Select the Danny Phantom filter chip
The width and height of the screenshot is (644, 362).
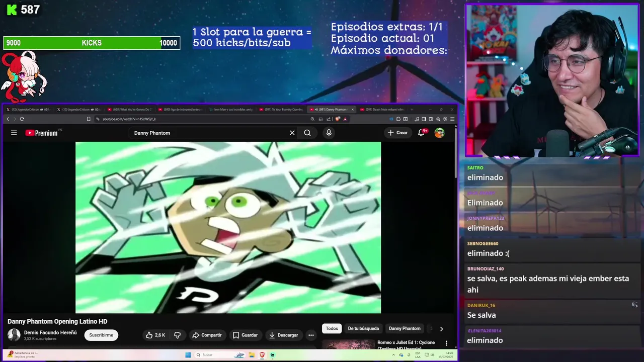point(405,328)
